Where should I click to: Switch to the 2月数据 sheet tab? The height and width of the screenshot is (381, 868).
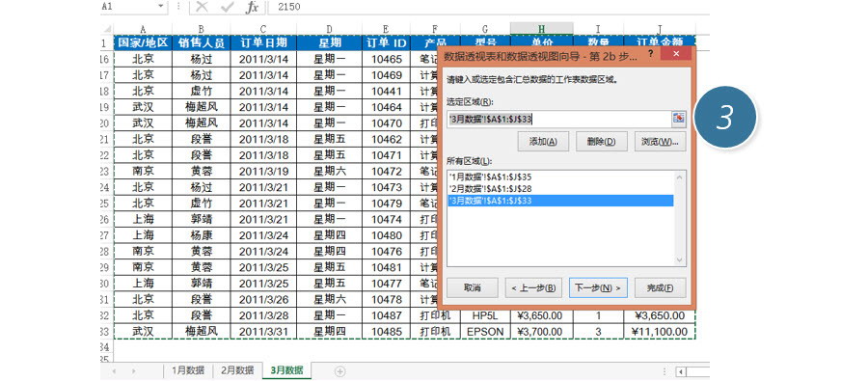click(x=237, y=370)
